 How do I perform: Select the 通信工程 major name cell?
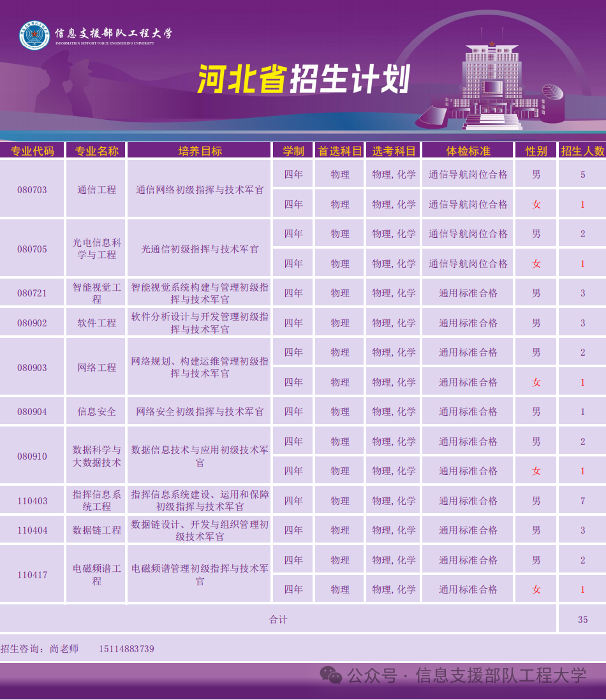(x=96, y=190)
